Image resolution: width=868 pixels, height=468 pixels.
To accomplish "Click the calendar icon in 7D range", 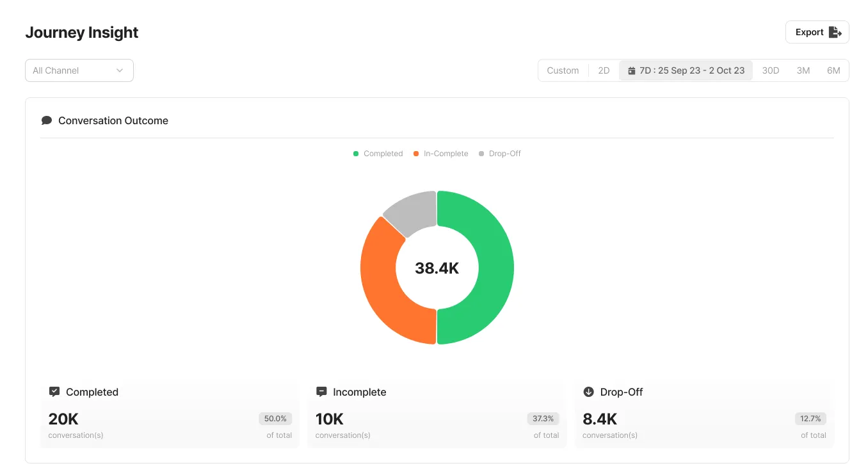I will tap(632, 70).
